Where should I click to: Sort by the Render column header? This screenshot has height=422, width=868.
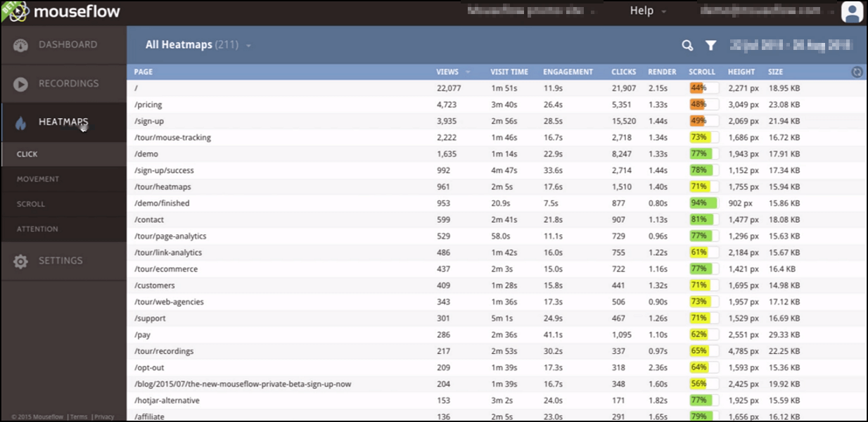pos(662,72)
